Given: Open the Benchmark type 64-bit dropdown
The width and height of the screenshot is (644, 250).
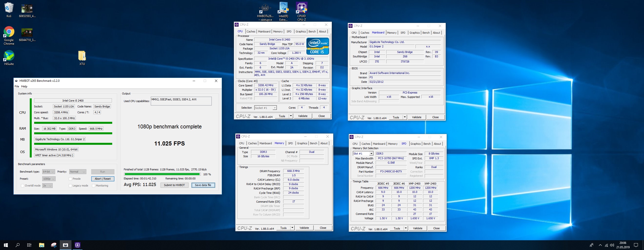Looking at the screenshot, I should click(x=49, y=172).
